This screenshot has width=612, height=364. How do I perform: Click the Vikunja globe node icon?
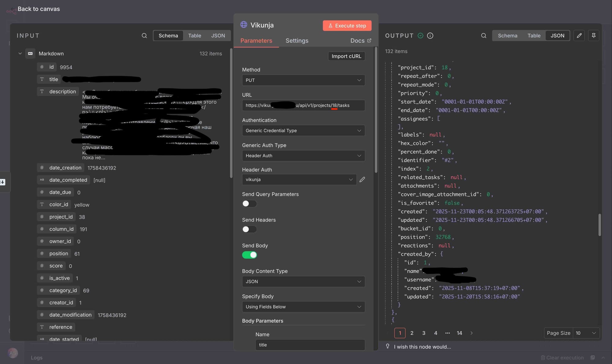click(244, 25)
